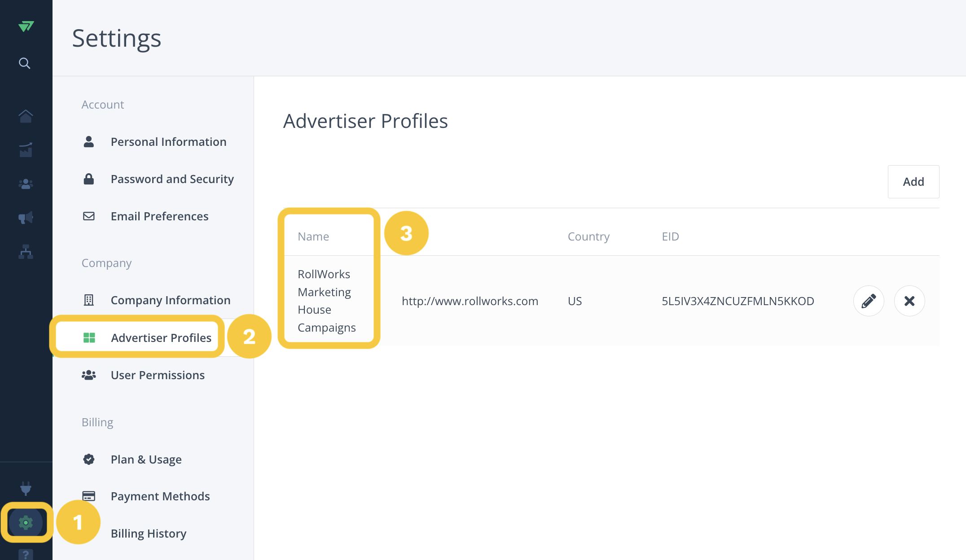Click the US country cell
Viewport: 966px width, 560px height.
(x=575, y=301)
